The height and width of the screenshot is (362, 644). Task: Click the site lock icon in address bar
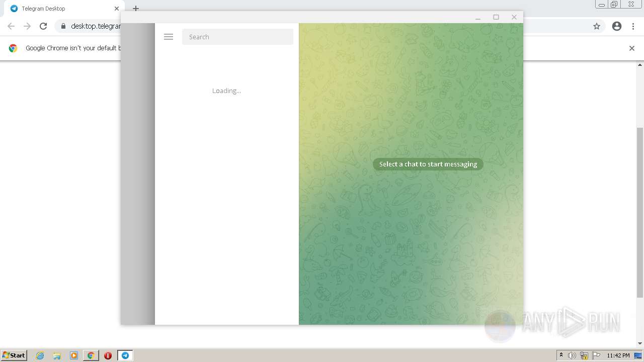(x=63, y=26)
